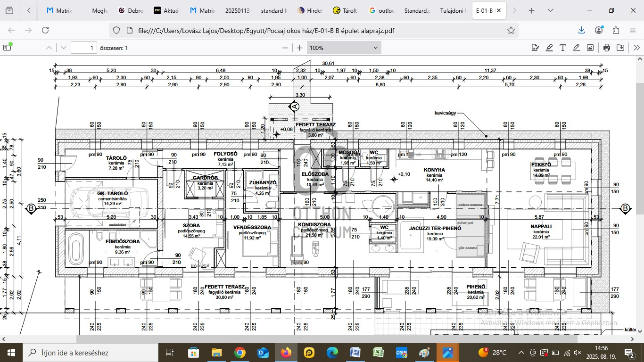Switch to the Hirdet browser tab
Viewport: 644px width, 362px height.
click(310, 10)
